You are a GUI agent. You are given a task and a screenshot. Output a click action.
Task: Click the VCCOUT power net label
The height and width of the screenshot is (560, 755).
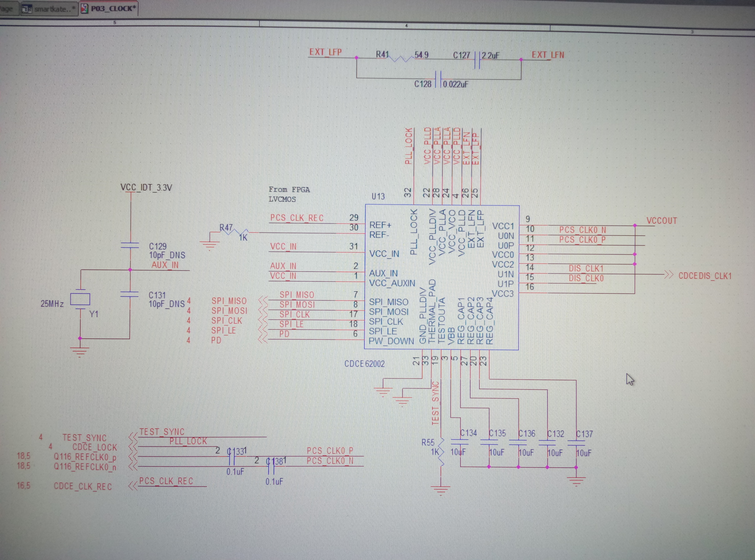pyautogui.click(x=662, y=221)
